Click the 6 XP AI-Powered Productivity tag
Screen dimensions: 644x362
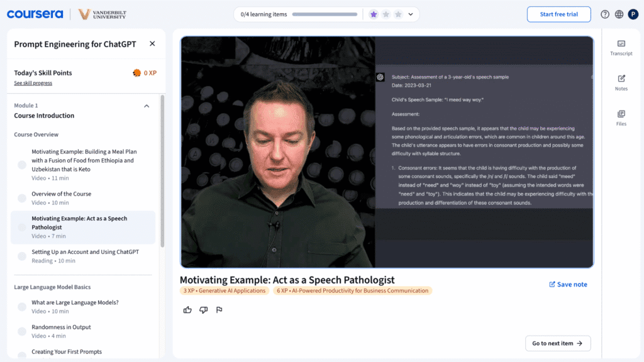[352, 290]
